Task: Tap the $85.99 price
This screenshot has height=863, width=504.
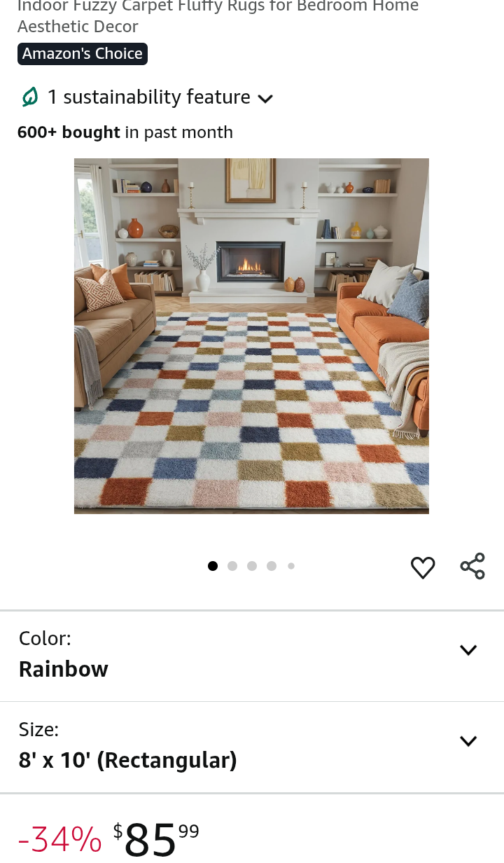Action: [x=156, y=839]
